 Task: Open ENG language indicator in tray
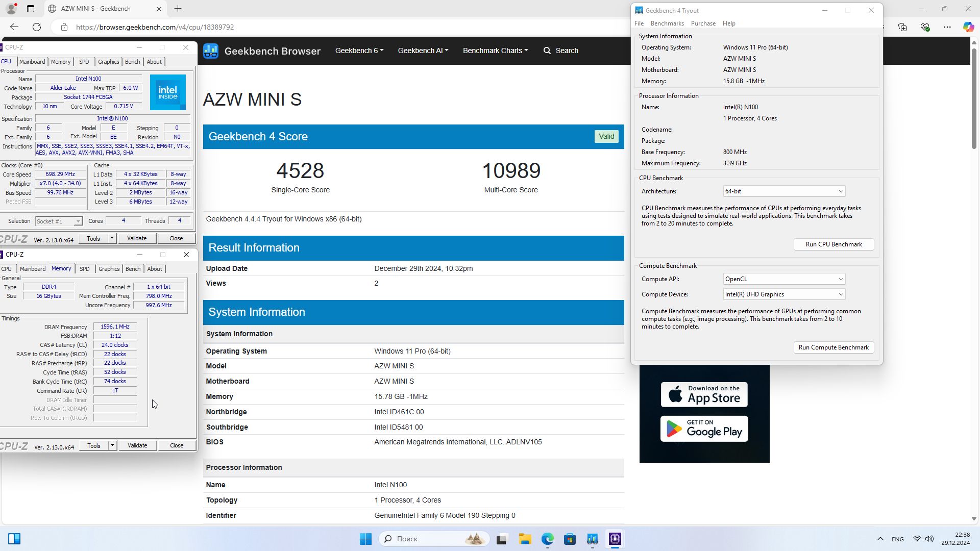(898, 539)
